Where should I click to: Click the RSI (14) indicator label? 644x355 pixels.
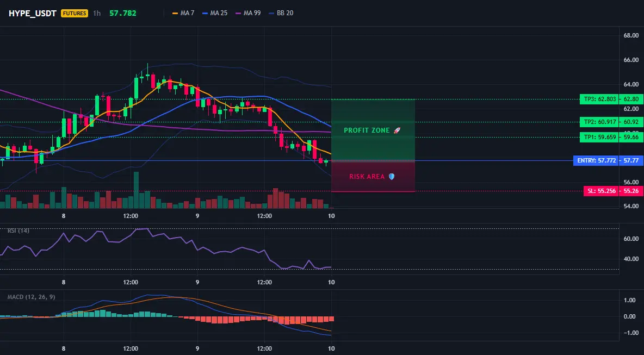[x=18, y=231]
